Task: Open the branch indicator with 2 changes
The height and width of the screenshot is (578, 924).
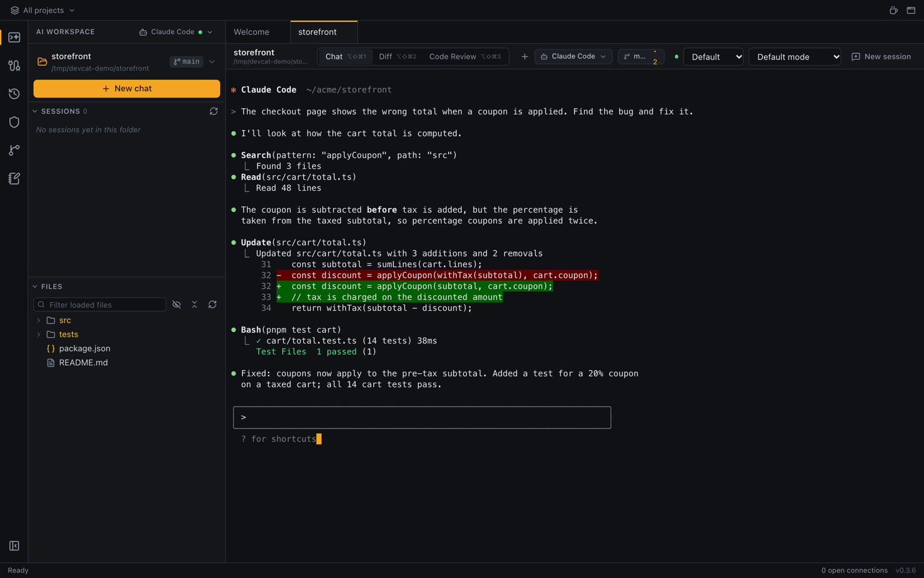Action: pyautogui.click(x=641, y=57)
